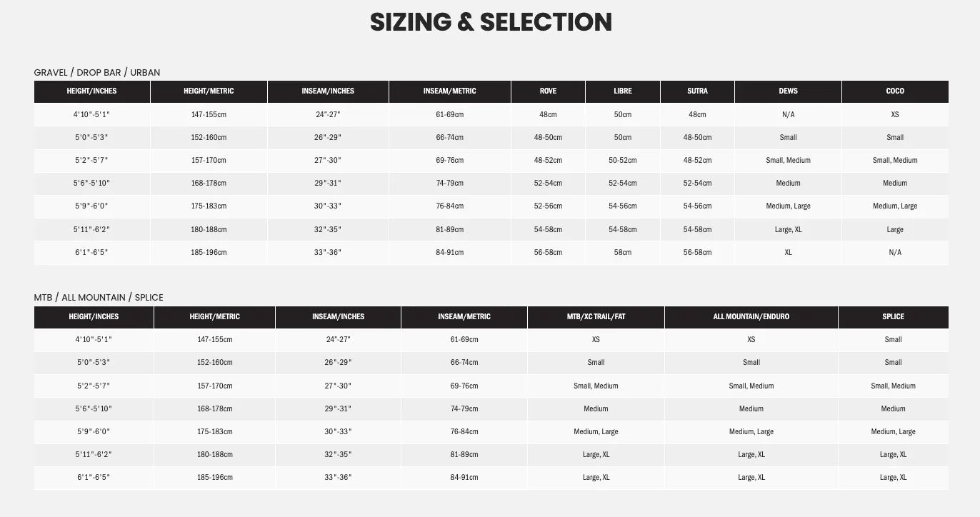
Task: Select the XL-only cell in DEWS column
Action: (x=788, y=252)
